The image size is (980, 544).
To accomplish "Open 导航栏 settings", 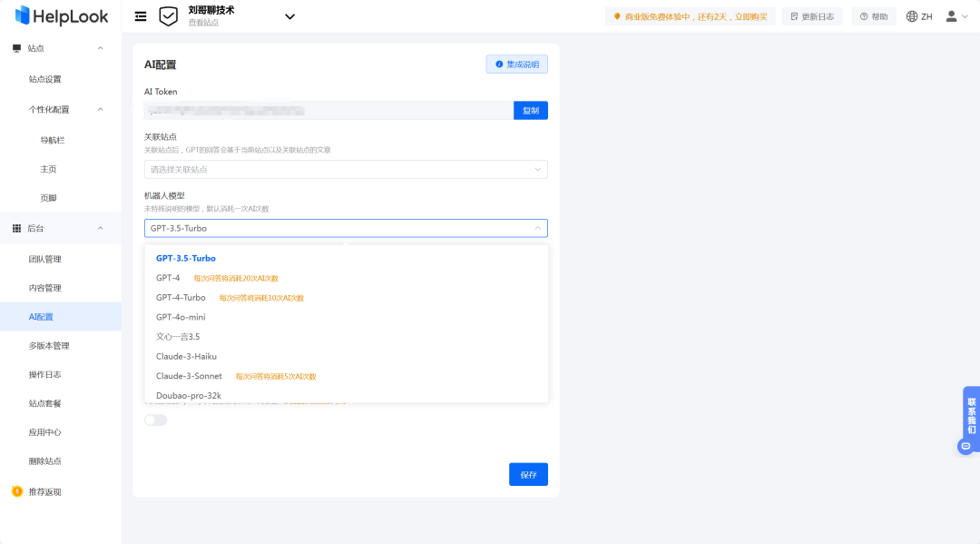I will click(53, 140).
